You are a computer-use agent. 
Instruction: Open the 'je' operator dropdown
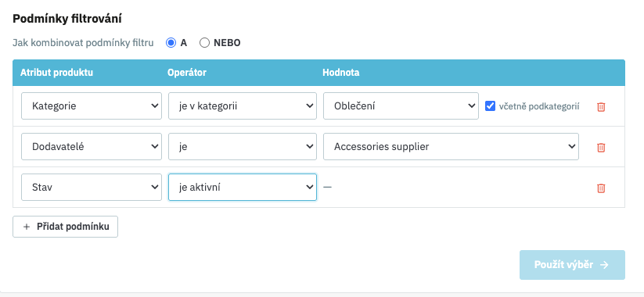point(243,146)
